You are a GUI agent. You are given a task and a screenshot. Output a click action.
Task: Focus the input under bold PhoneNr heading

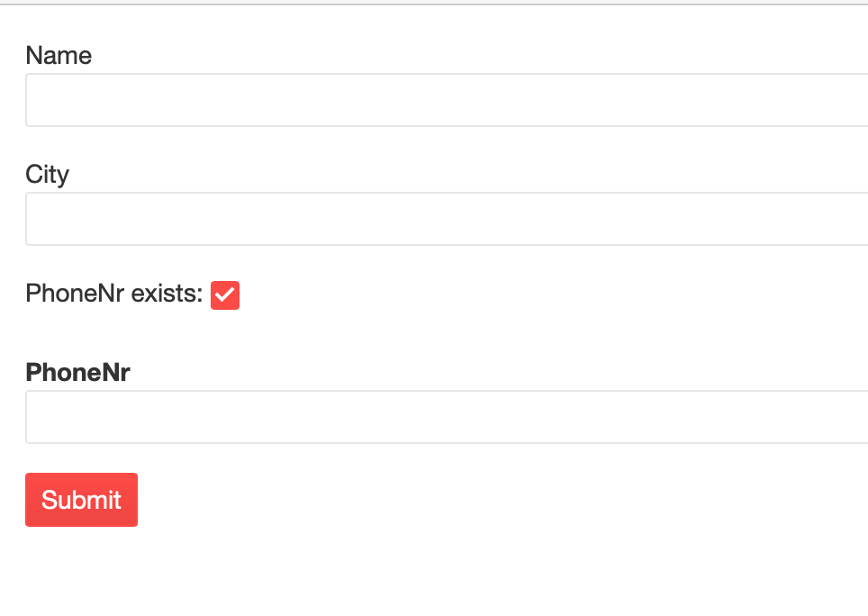point(447,417)
